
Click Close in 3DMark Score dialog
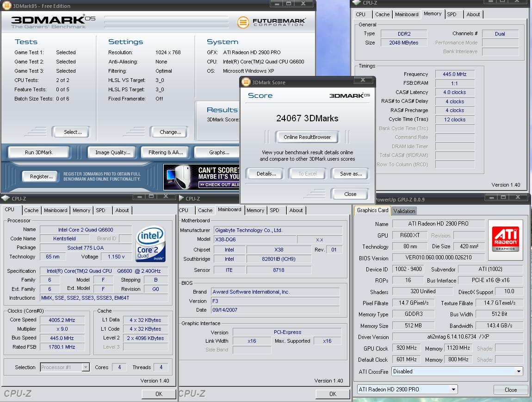pos(350,194)
